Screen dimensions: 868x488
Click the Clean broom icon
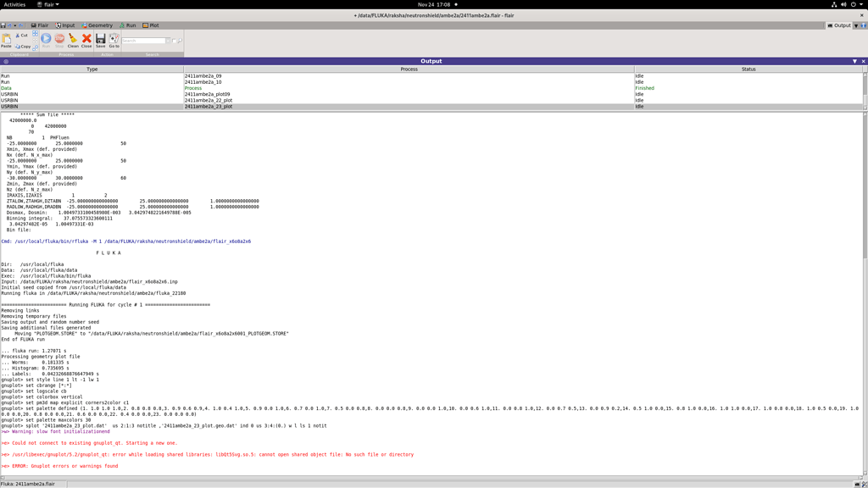[73, 39]
